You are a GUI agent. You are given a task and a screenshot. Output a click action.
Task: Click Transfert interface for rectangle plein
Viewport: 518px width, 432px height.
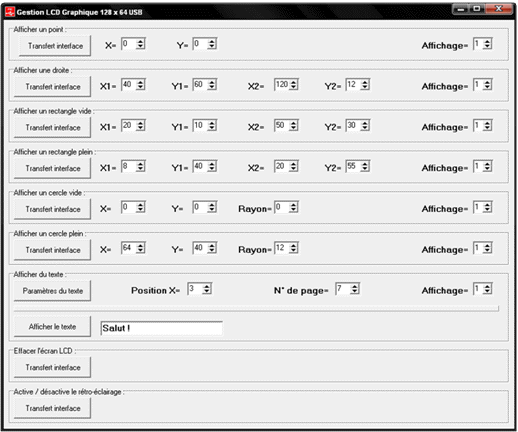tap(52, 168)
